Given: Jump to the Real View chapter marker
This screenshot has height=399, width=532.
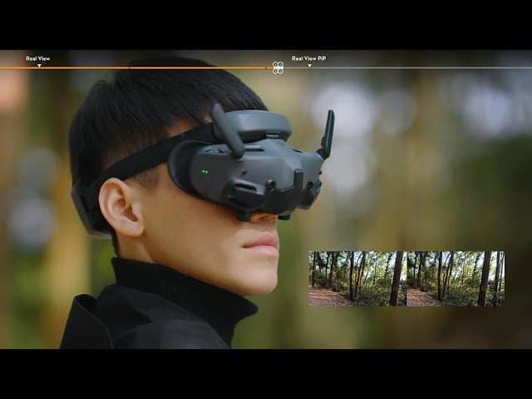Looking at the screenshot, I should (39, 66).
